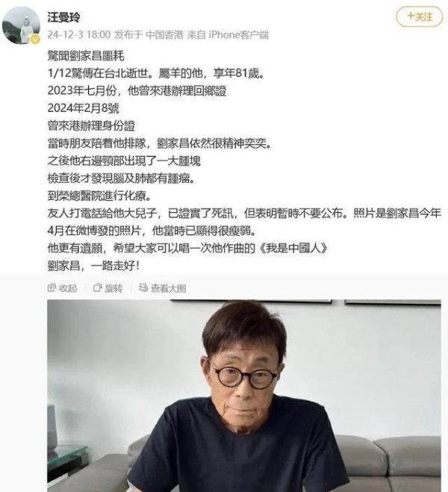This screenshot has height=492, width=448.
Task: Click the photo of the man wearing round glasses
Action: tap(244, 396)
